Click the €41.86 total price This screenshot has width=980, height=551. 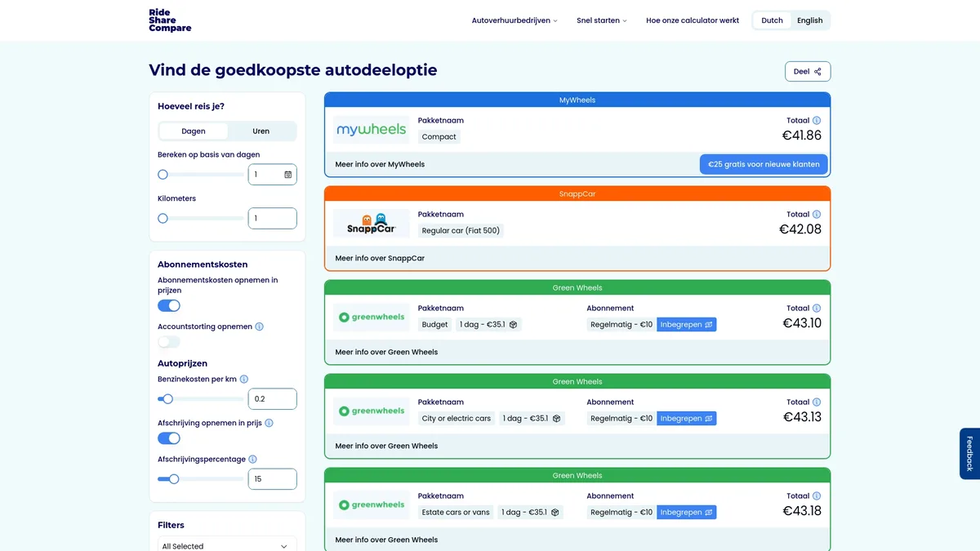tap(802, 136)
